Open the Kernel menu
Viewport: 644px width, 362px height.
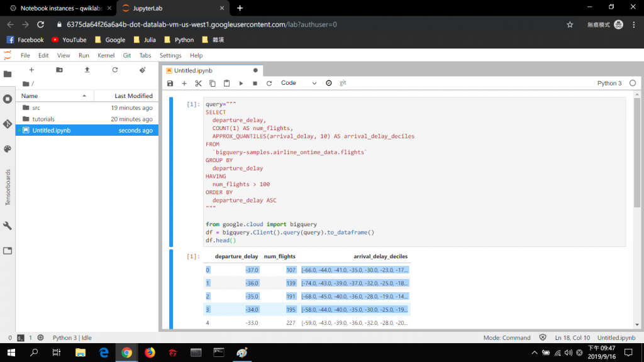(x=106, y=55)
